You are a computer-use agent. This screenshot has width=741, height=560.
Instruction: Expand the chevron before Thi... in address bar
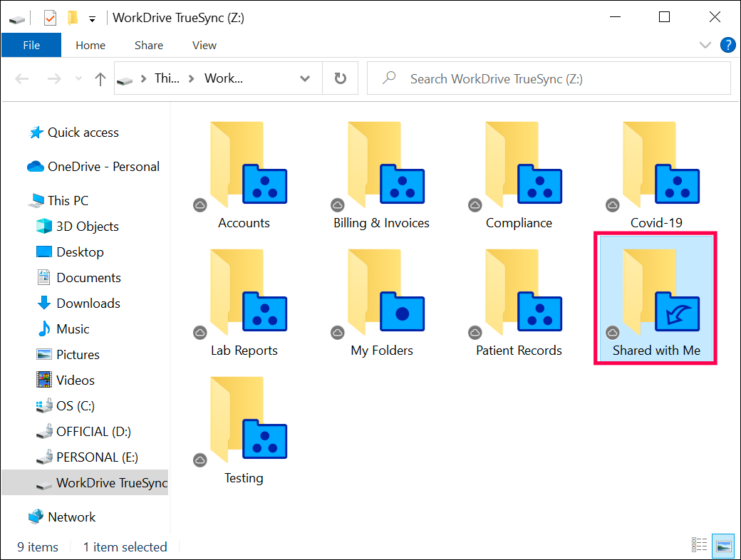143,78
